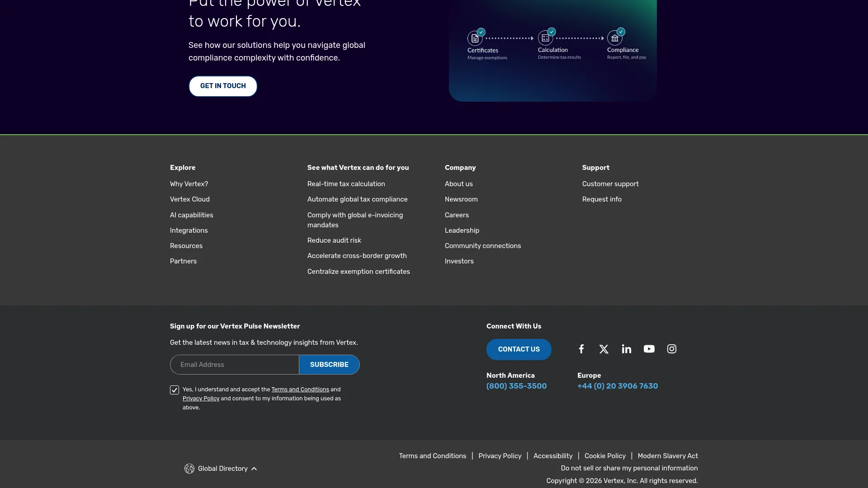Screen dimensions: 868x488
Task: Open Accelerate cross-border growth link
Action: [x=357, y=256]
